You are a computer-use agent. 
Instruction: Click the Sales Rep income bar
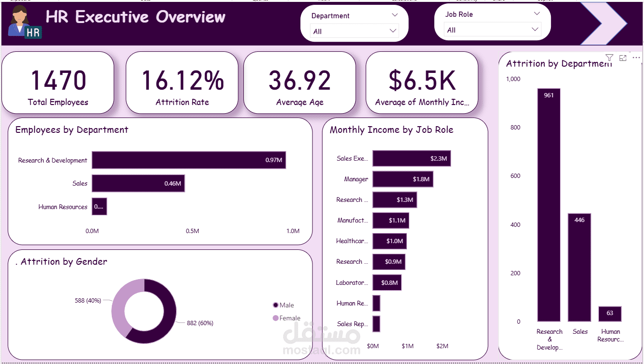coord(377,324)
